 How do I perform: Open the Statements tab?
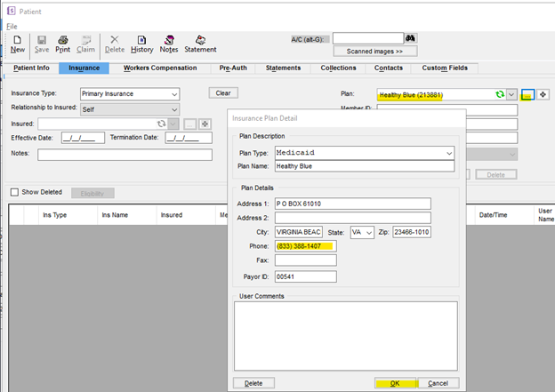point(283,68)
